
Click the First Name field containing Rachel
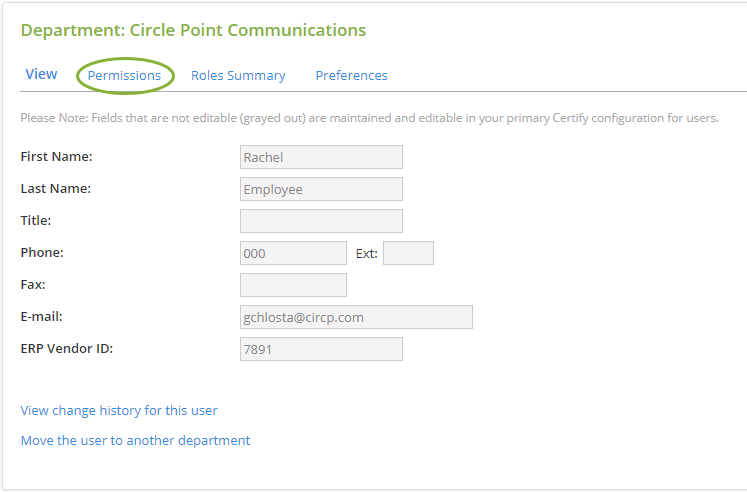(321, 157)
